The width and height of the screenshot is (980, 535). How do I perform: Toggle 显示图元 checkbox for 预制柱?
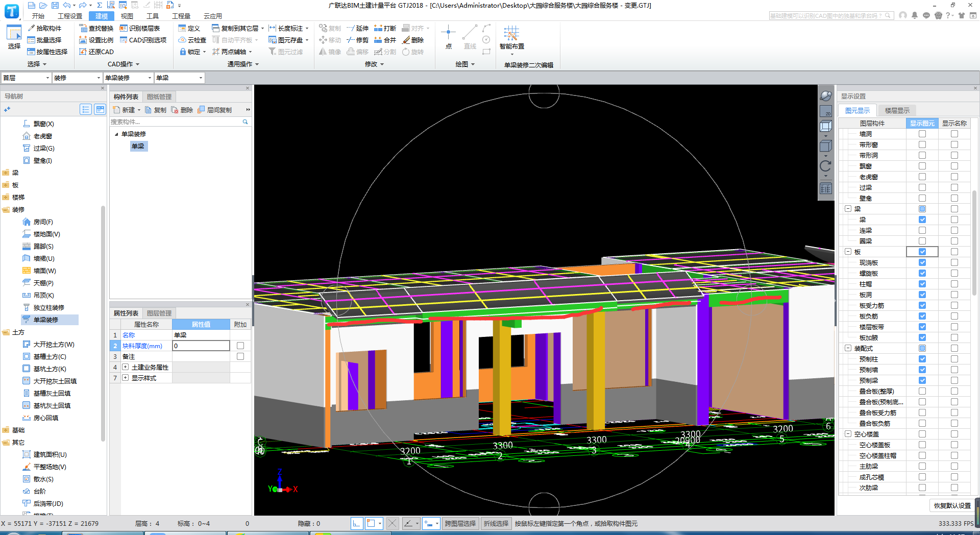[x=922, y=359]
